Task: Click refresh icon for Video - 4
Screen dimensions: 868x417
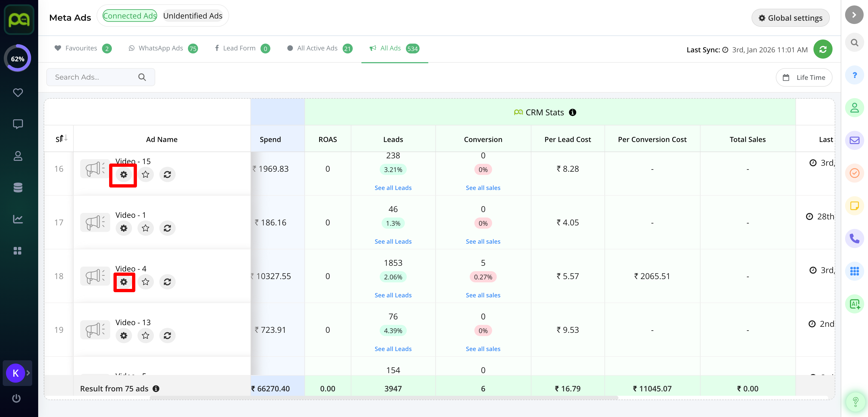Action: (167, 282)
